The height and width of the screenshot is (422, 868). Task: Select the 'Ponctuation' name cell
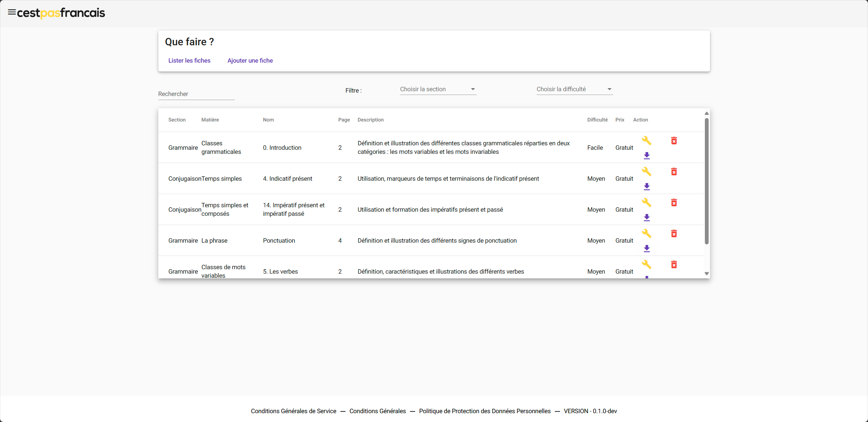coord(279,241)
